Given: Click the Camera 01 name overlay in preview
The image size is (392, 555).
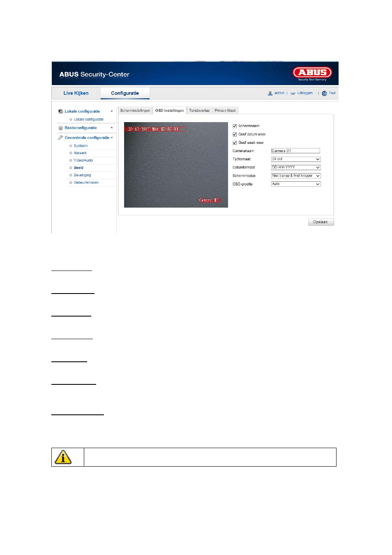Looking at the screenshot, I should pos(210,201).
